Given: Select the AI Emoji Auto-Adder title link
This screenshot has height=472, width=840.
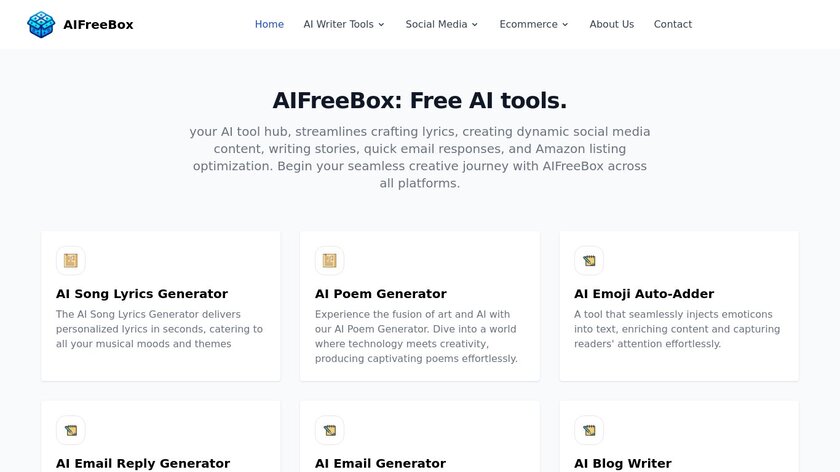Looking at the screenshot, I should pos(644,294).
